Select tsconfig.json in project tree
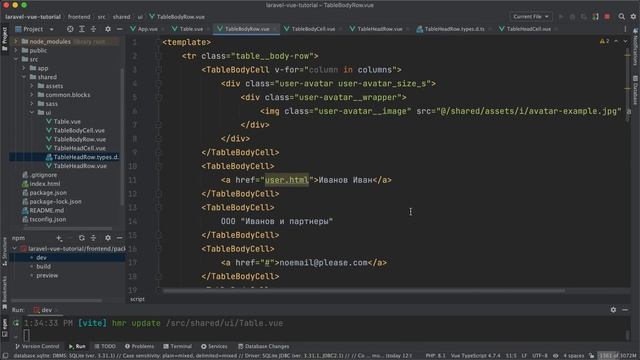640x360 pixels. pos(47,219)
